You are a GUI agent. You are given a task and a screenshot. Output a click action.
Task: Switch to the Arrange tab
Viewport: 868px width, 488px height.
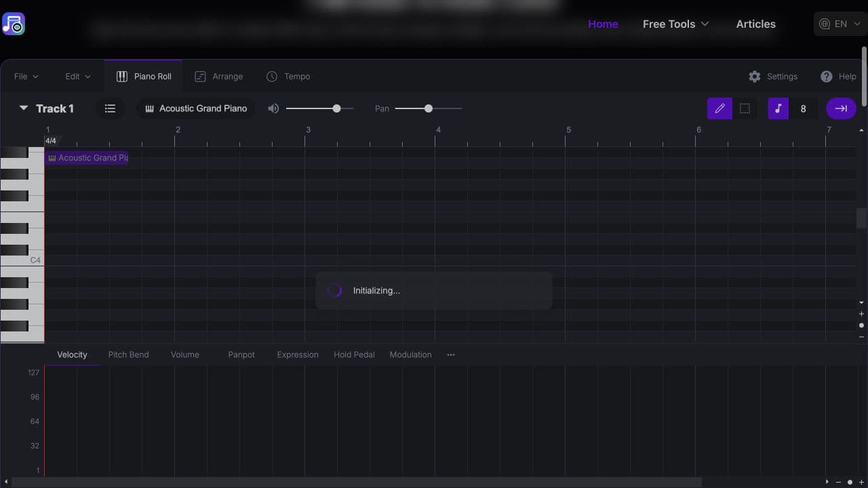[218, 77]
